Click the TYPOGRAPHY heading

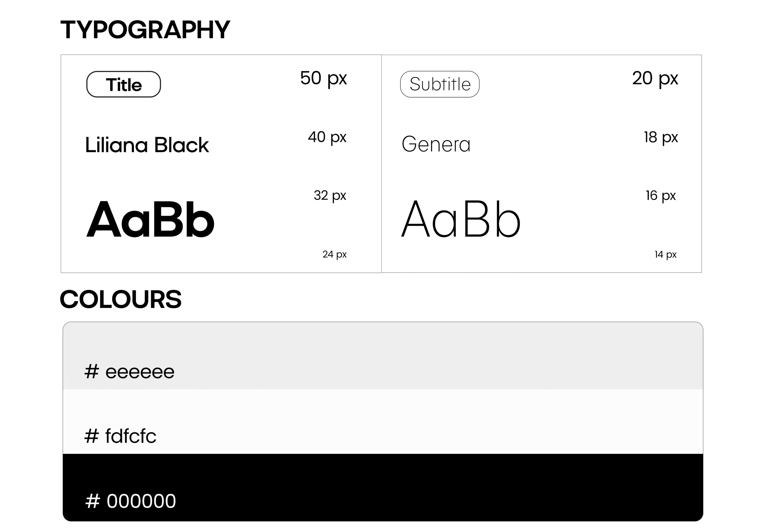(145, 30)
